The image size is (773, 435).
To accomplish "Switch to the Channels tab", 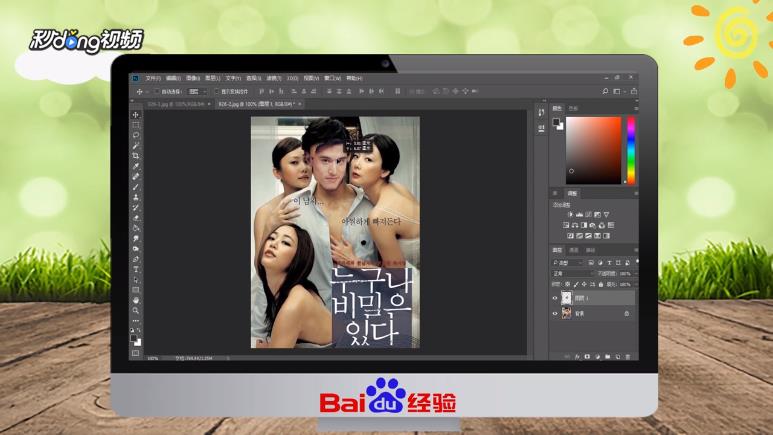I will [574, 250].
